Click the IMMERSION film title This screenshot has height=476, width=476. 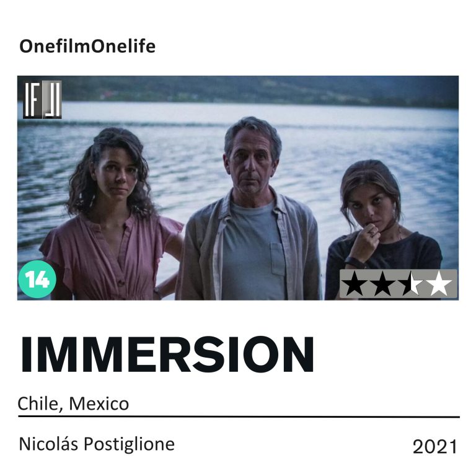pyautogui.click(x=167, y=355)
